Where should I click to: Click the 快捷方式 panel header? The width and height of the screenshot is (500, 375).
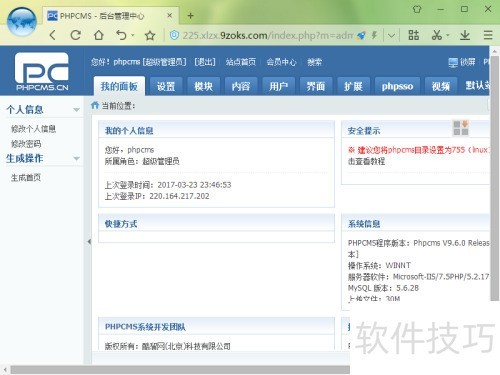tap(216, 223)
